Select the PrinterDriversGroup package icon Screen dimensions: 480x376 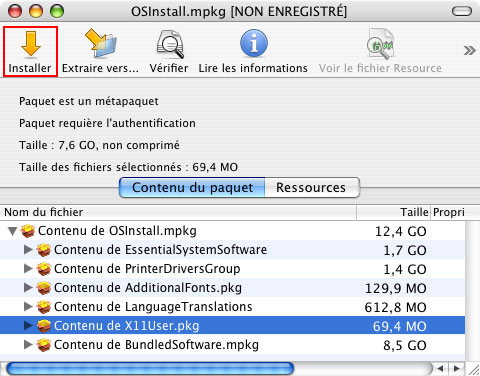(x=44, y=269)
